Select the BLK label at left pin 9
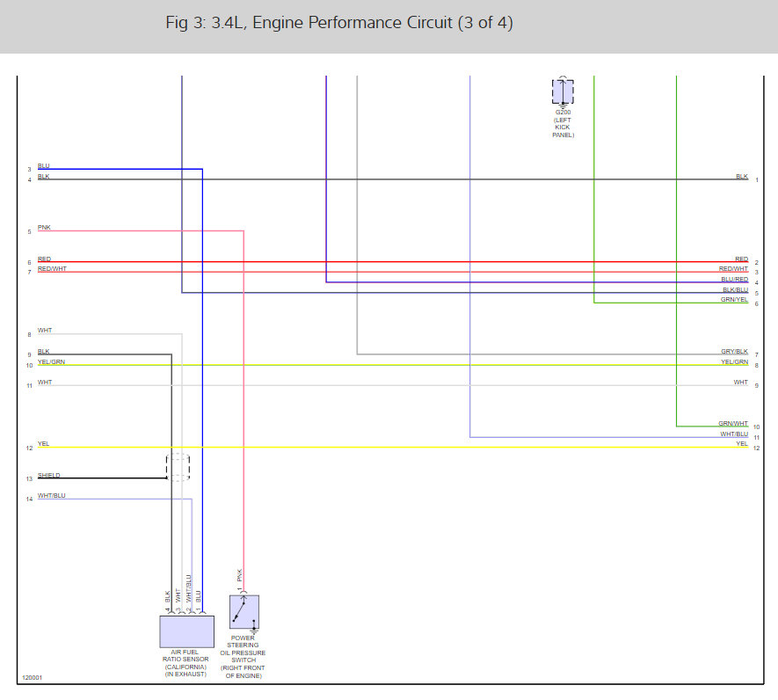 44,351
